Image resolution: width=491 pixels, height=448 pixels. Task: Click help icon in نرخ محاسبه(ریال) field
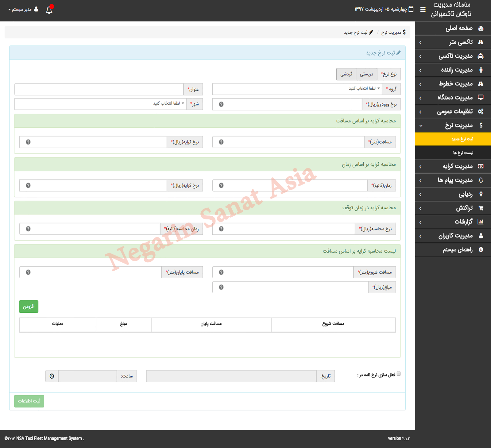221,229
